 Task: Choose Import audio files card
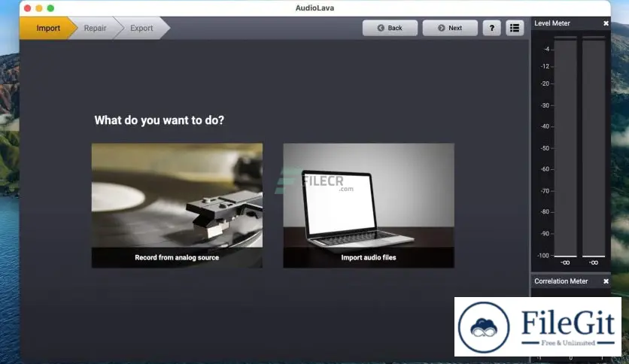369,205
